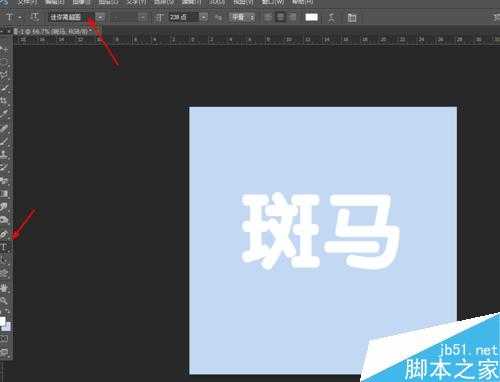Expand the font size dropdown arrow
This screenshot has height=382, width=500.
coord(204,17)
